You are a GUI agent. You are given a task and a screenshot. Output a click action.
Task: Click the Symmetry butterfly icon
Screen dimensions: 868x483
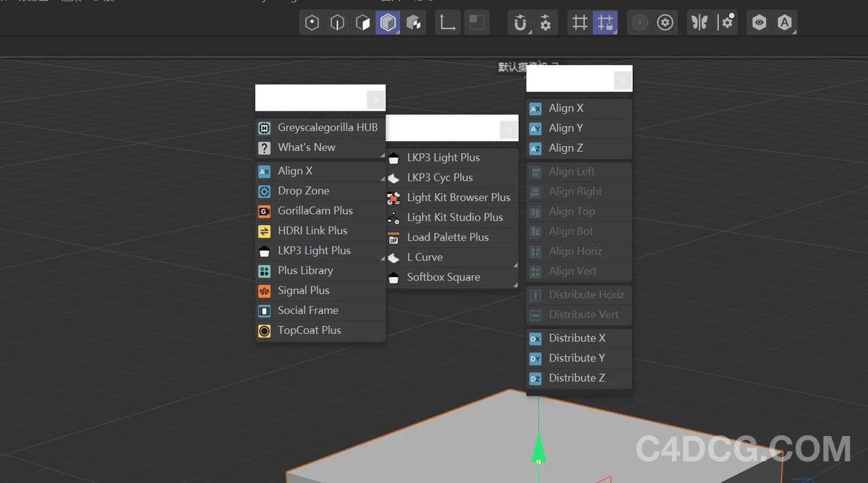tap(699, 23)
